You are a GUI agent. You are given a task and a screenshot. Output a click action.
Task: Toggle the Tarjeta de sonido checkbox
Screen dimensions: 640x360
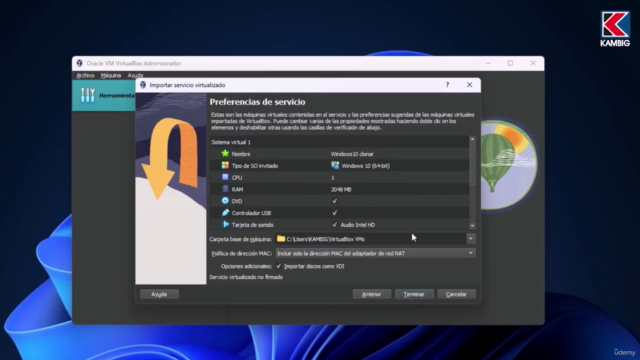[x=335, y=224]
